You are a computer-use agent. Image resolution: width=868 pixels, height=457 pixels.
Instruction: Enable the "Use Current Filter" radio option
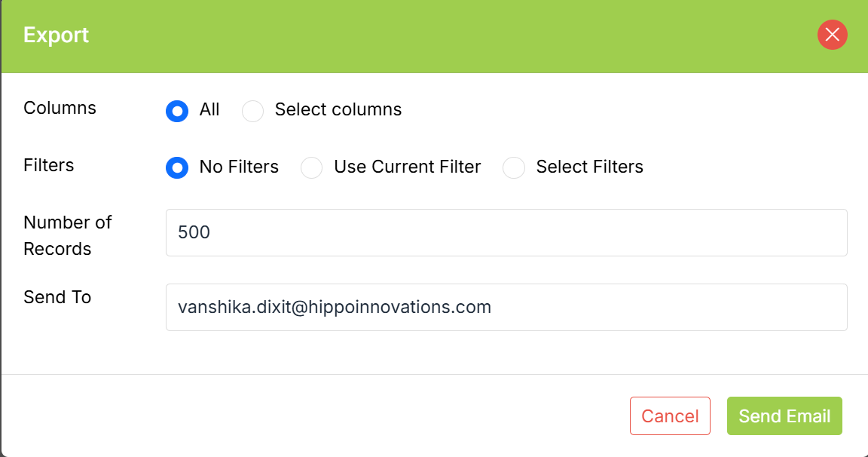[x=311, y=167]
